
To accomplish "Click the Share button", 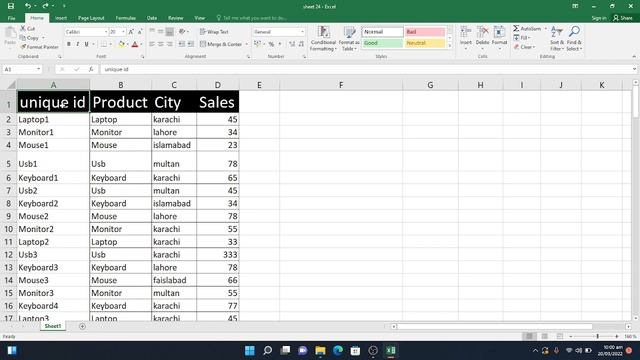I will 623,18.
